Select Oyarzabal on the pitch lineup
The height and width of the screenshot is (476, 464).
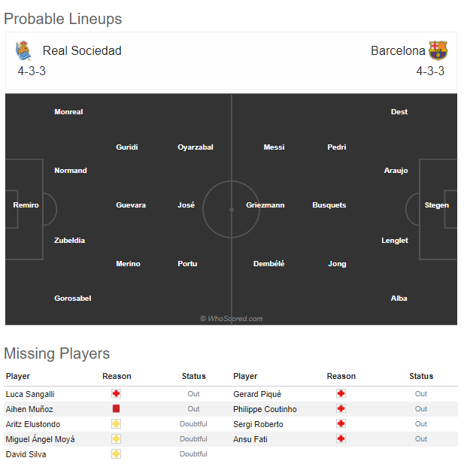pyautogui.click(x=196, y=147)
